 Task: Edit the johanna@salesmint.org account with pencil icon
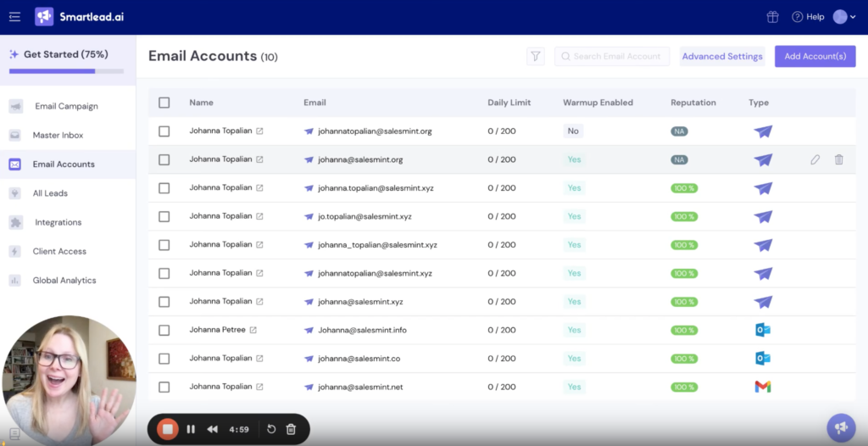click(x=815, y=159)
